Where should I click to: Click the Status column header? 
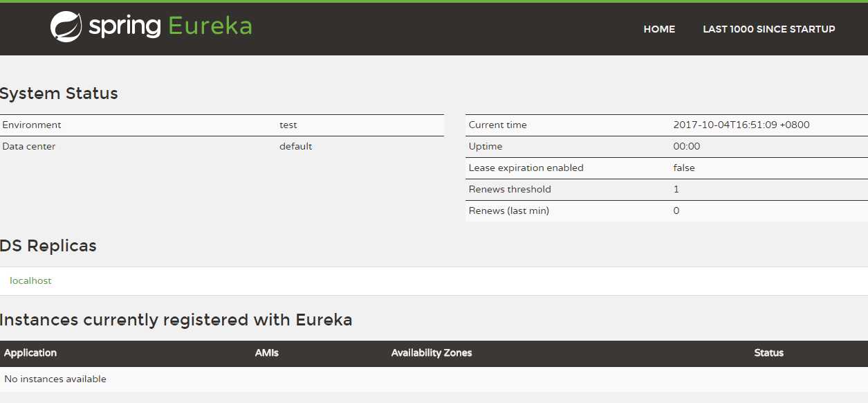pos(769,352)
